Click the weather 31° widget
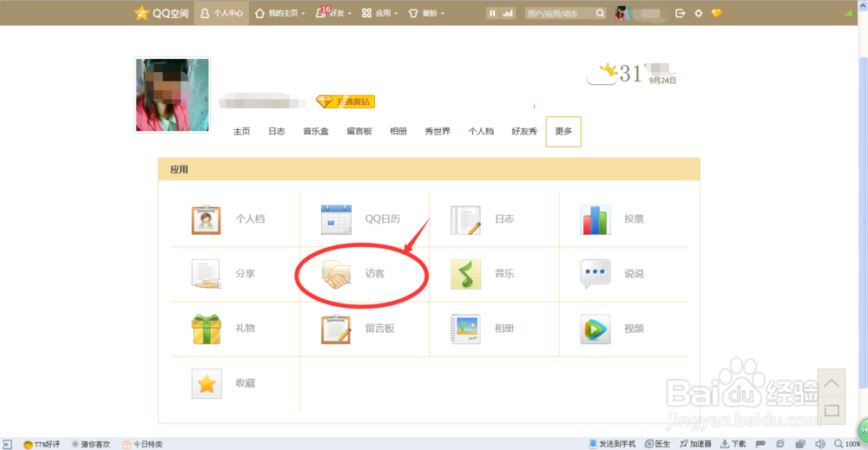This screenshot has width=868, height=450. point(631,74)
